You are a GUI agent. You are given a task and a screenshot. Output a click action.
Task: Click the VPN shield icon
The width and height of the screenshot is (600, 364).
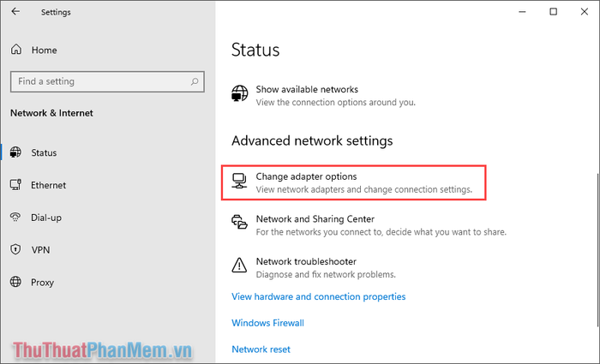pyautogui.click(x=15, y=250)
